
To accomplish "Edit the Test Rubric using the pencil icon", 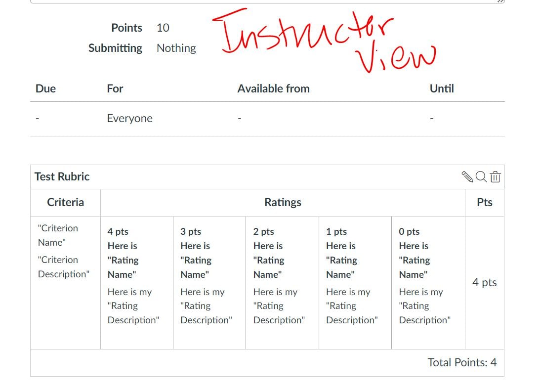I will coord(468,176).
